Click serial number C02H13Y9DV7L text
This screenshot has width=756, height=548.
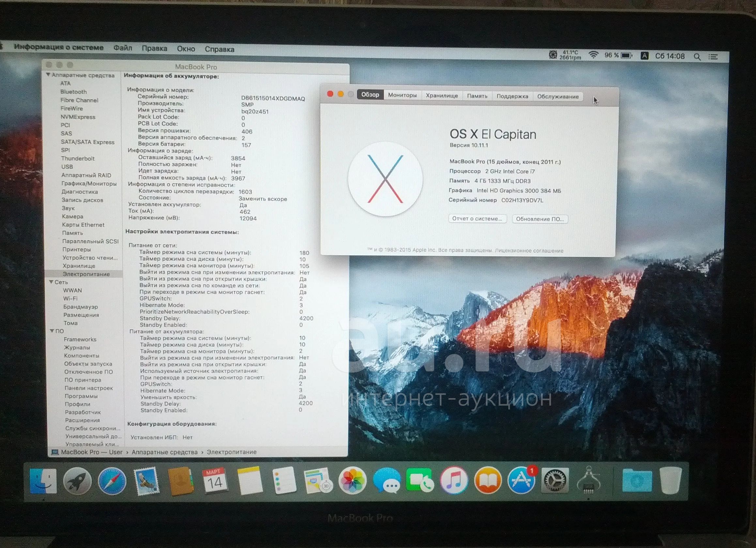[522, 200]
